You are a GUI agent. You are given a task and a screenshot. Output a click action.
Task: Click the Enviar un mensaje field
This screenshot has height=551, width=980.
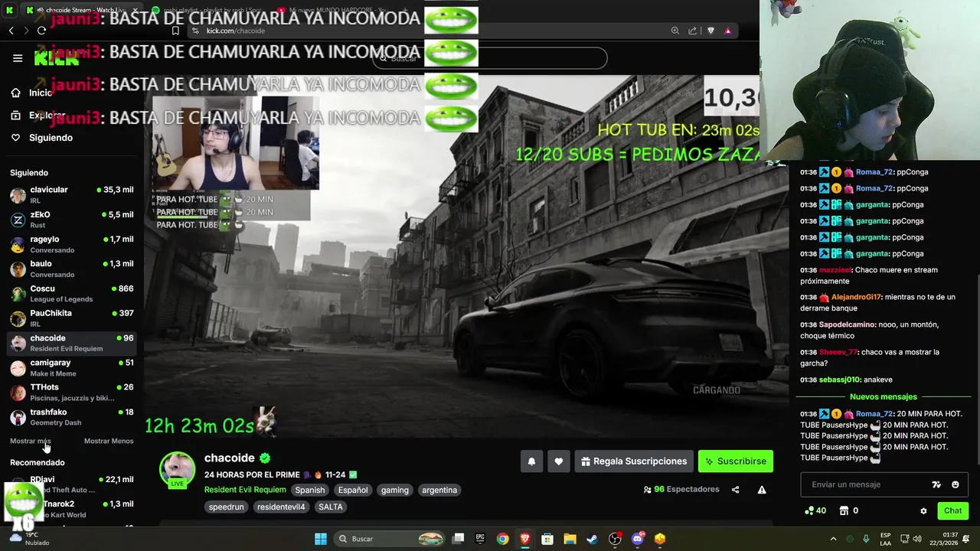(x=884, y=484)
